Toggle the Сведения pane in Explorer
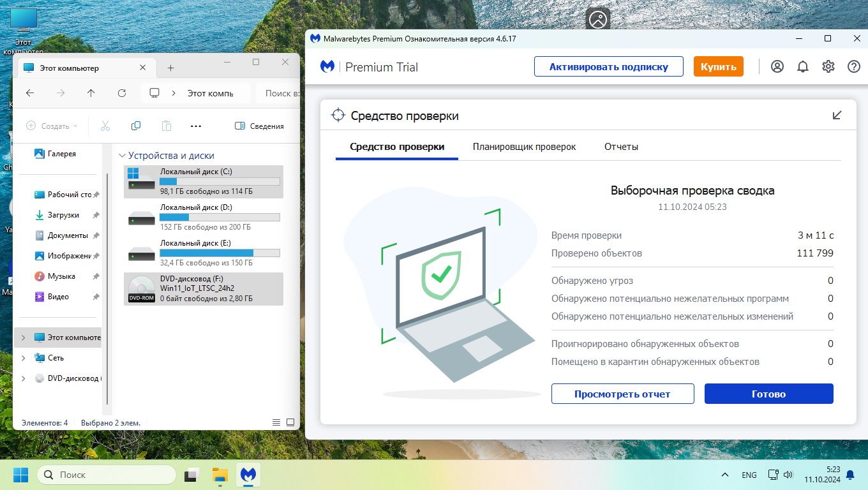The image size is (868, 490). click(259, 126)
